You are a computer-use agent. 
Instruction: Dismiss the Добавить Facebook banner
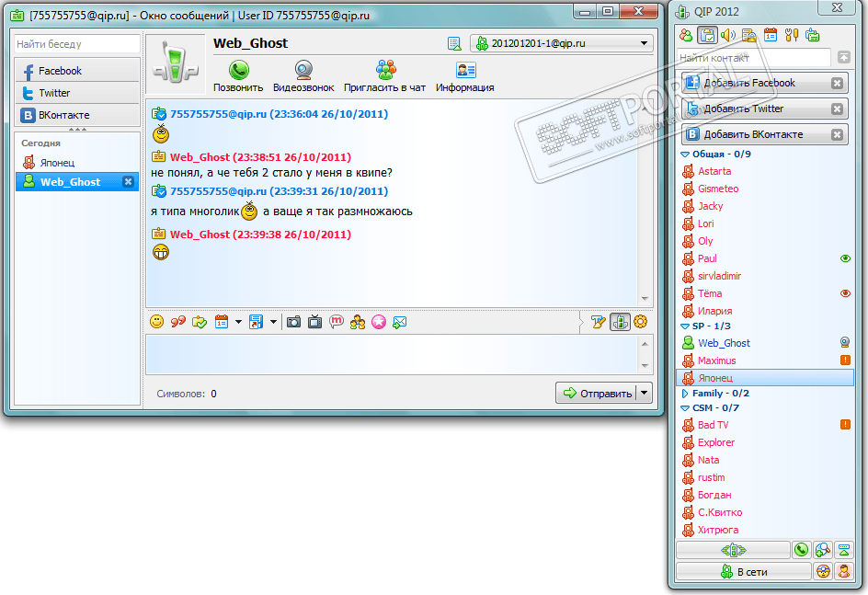[x=837, y=83]
